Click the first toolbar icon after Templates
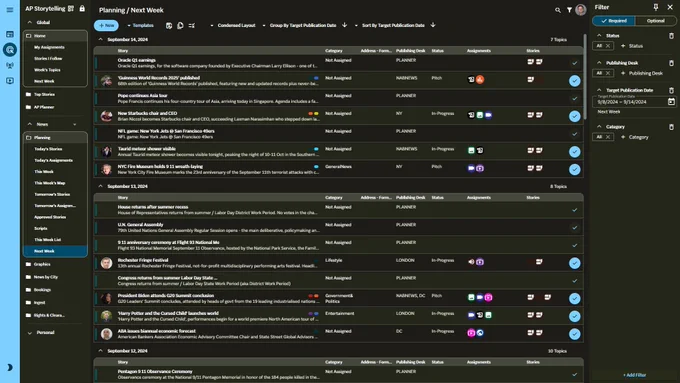680x383 pixels. [x=169, y=26]
